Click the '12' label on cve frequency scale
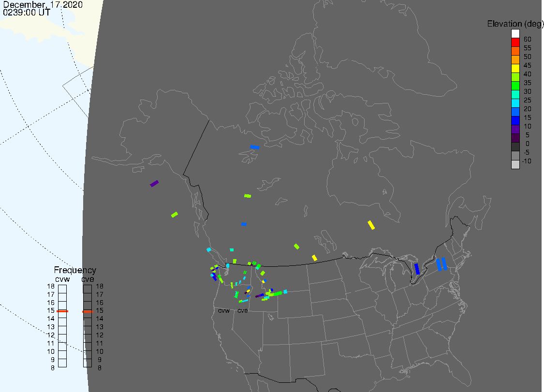544x392 pixels. tap(100, 335)
